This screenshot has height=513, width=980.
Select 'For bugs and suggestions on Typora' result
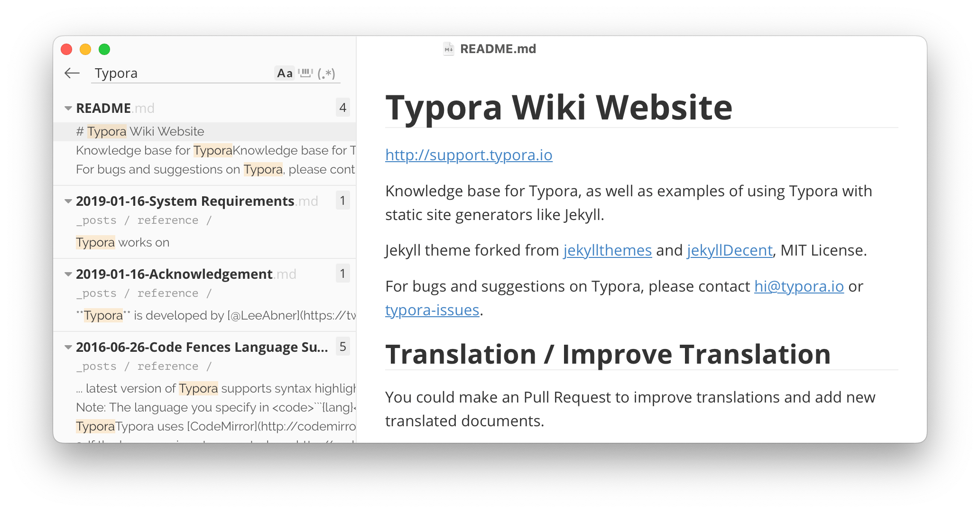pyautogui.click(x=205, y=169)
